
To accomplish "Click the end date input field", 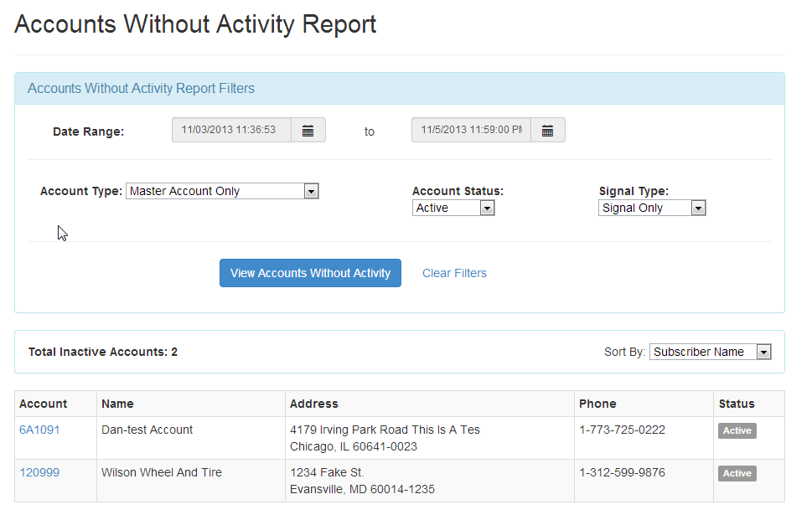I will [x=471, y=130].
